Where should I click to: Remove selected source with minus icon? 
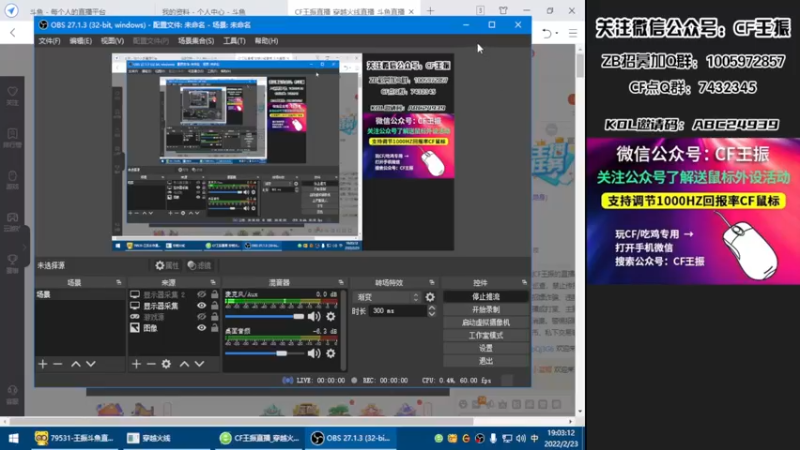pyautogui.click(x=151, y=364)
